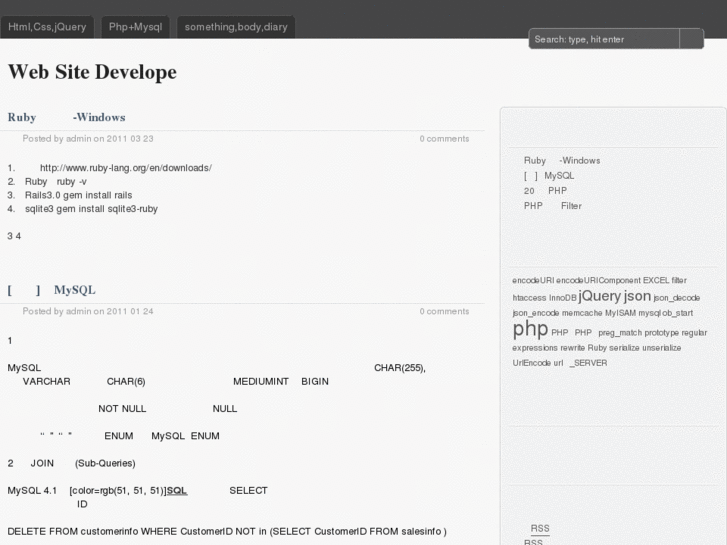Click the search input field
The width and height of the screenshot is (727, 545).
(x=604, y=39)
